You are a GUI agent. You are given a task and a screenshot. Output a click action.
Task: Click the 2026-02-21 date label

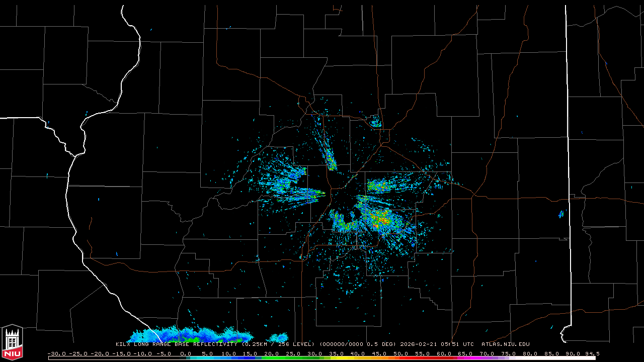click(x=419, y=344)
